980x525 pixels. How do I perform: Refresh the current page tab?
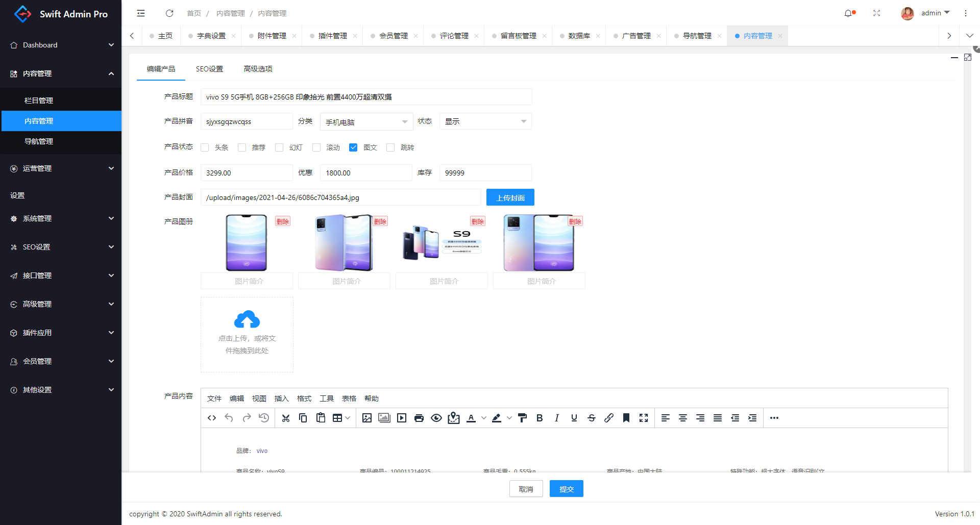[169, 13]
